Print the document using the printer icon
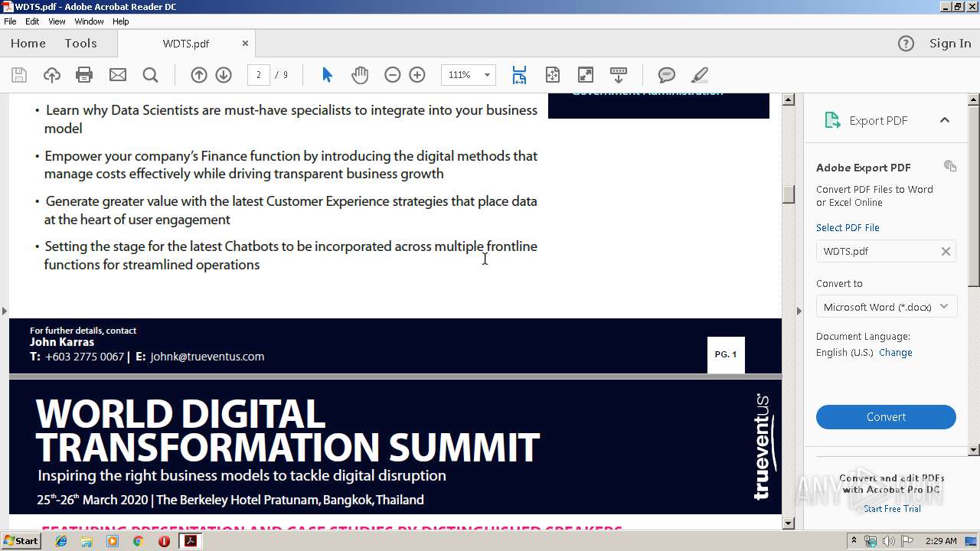This screenshot has height=551, width=980. coord(84,75)
